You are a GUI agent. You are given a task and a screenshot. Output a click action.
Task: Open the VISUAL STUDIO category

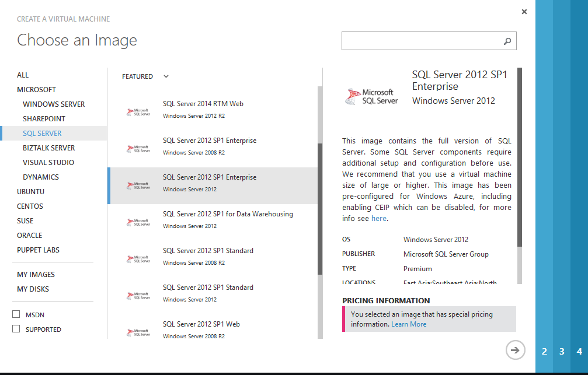coord(48,163)
